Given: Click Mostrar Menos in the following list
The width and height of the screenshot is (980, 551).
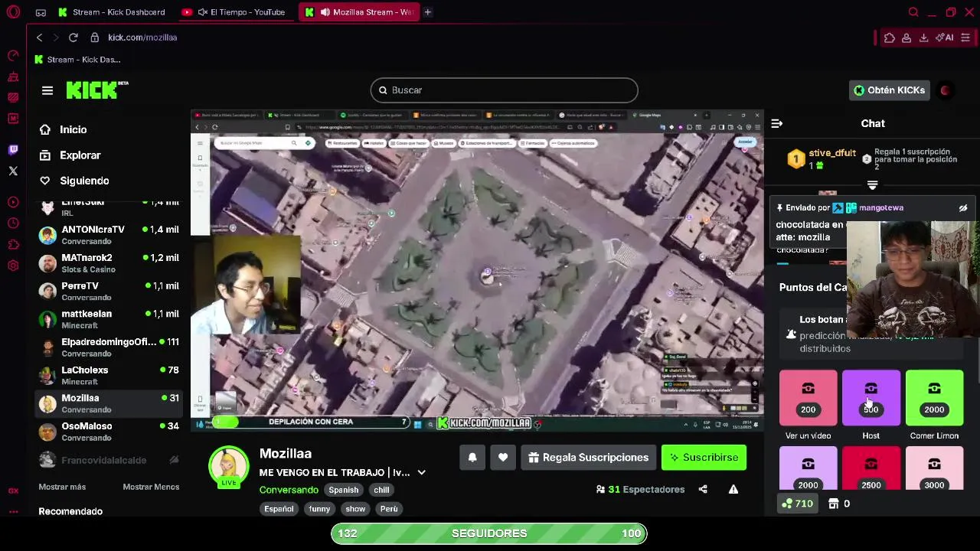Looking at the screenshot, I should 151,487.
